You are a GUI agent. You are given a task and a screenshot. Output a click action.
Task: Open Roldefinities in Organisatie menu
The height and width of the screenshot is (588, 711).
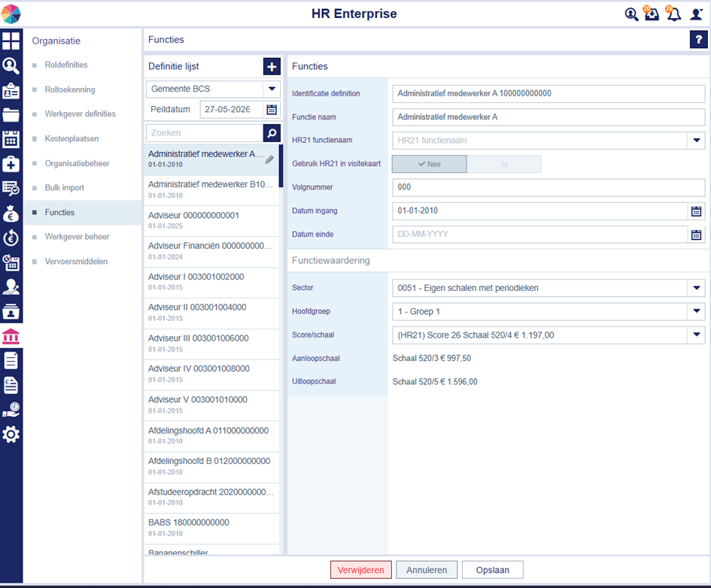66,65
